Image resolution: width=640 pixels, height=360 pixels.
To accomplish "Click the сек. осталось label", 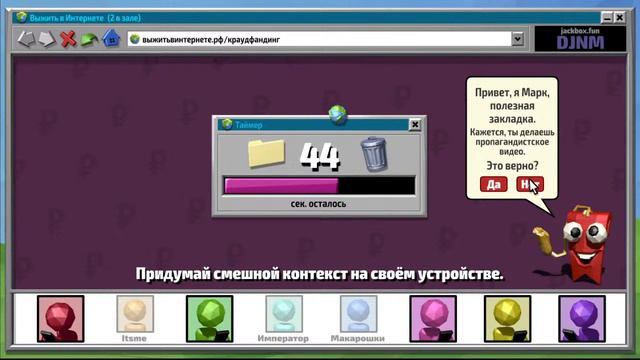I will pos(318,204).
